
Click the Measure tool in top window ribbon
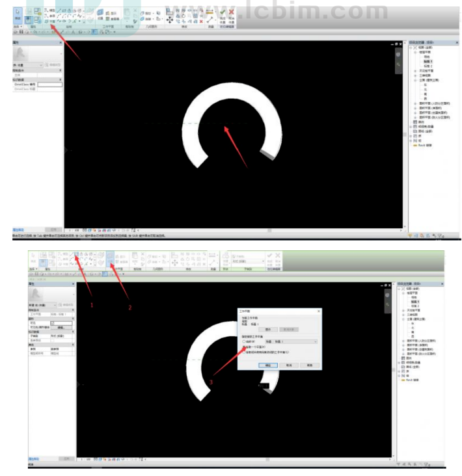(210, 12)
